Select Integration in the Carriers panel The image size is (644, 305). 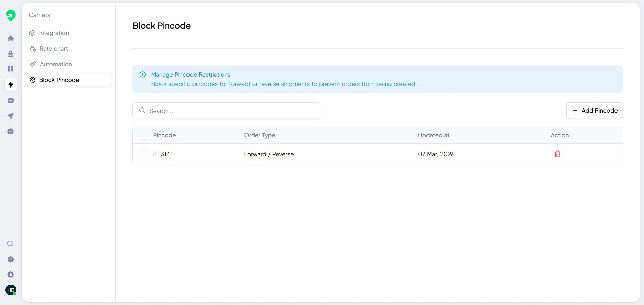(x=54, y=33)
